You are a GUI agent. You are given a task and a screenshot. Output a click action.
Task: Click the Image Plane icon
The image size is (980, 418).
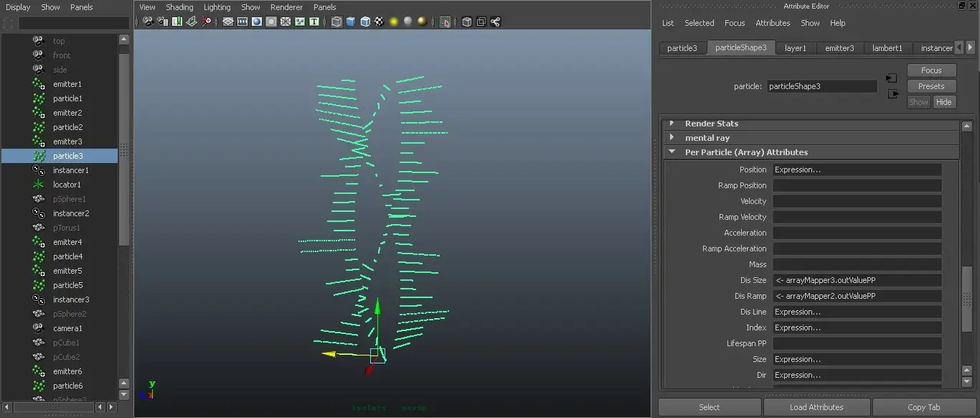[x=192, y=22]
